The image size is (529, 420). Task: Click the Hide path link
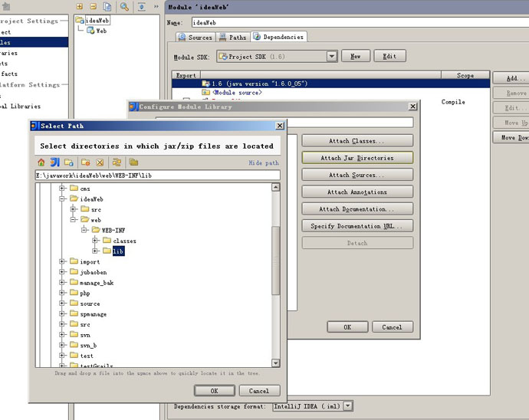tap(264, 163)
